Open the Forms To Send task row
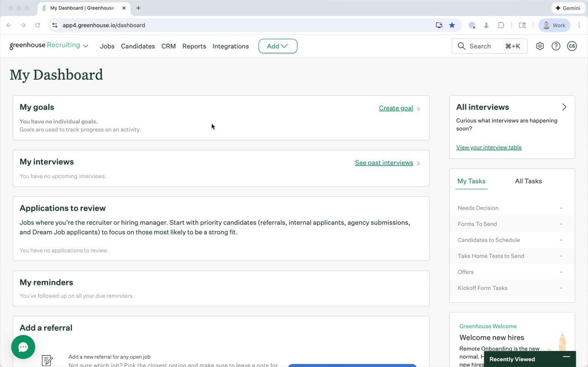 coord(512,224)
